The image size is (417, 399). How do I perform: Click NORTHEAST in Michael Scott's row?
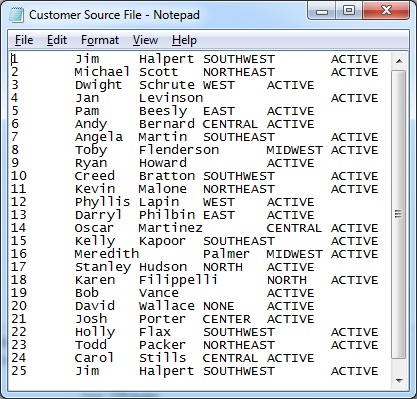click(239, 72)
